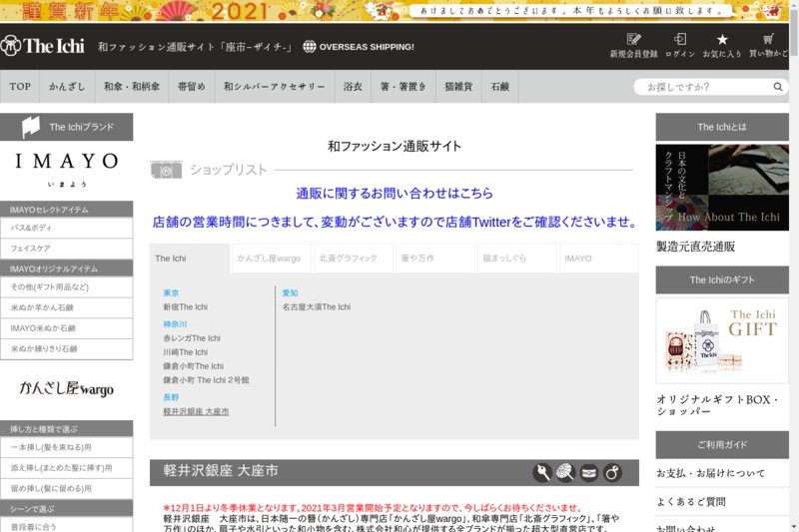Open the 猫まっしぐら shop tab

[516, 259]
